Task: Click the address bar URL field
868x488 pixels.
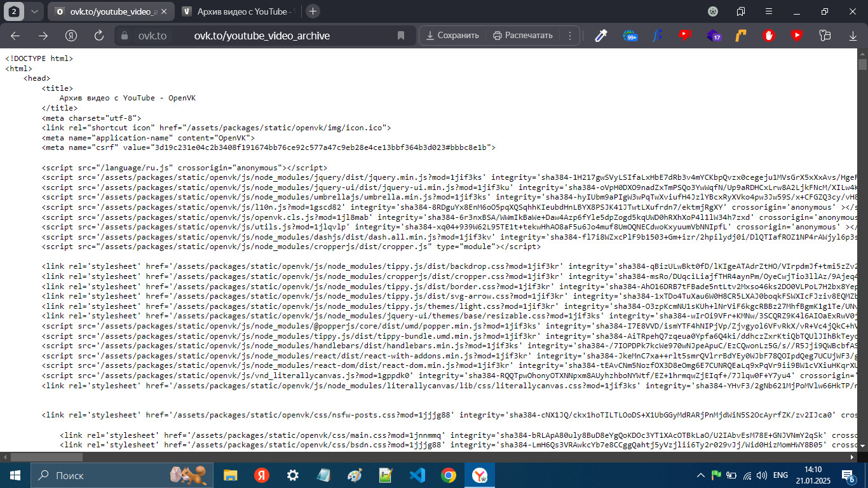Action: click(x=286, y=36)
